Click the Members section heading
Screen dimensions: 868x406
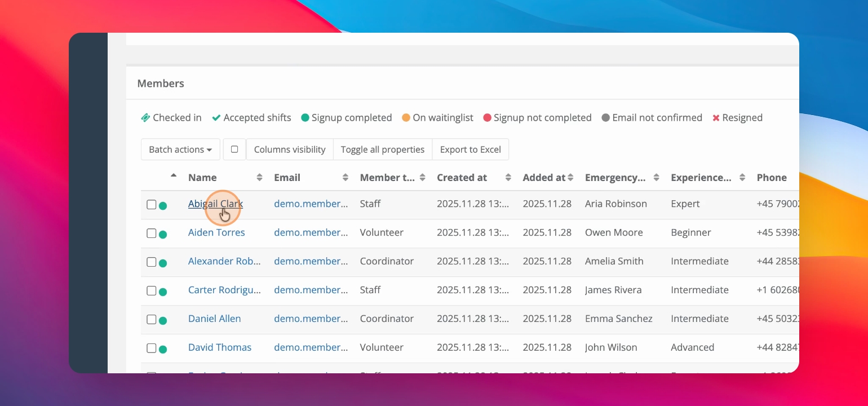(161, 83)
